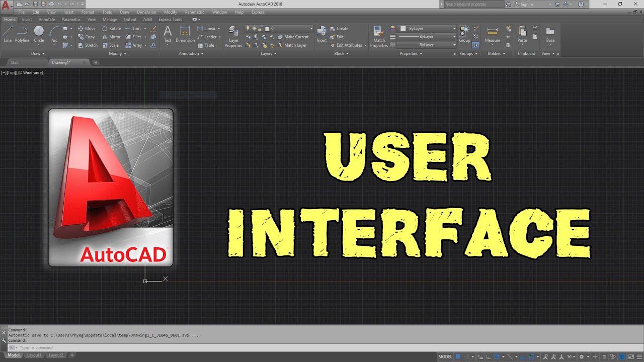Image resolution: width=644 pixels, height=362 pixels.
Task: Click Create block button
Action: click(339, 29)
